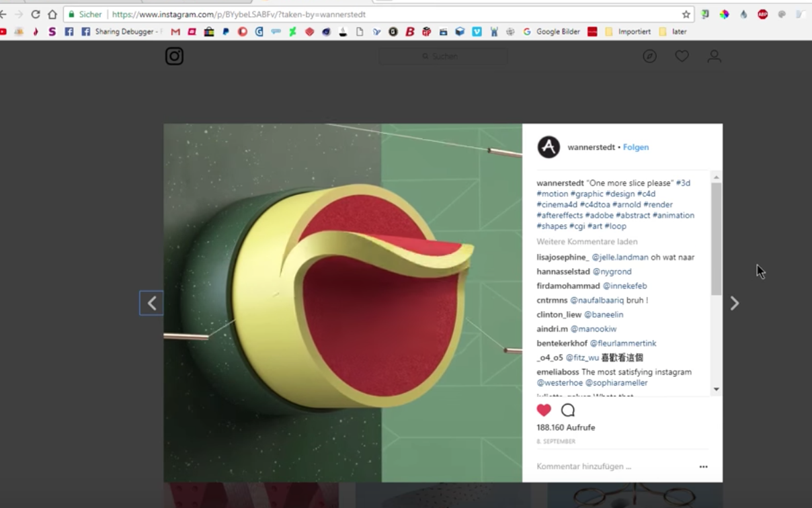Click the Instagram camera logo
The height and width of the screenshot is (508, 812).
click(174, 56)
